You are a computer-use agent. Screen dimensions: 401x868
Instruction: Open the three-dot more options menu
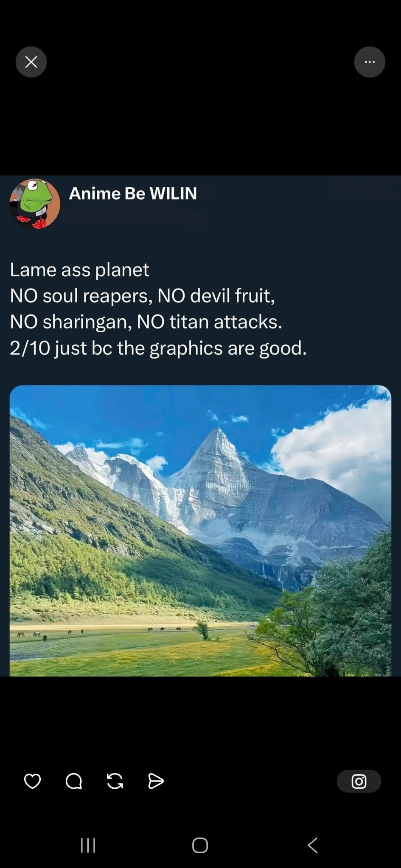click(x=370, y=62)
